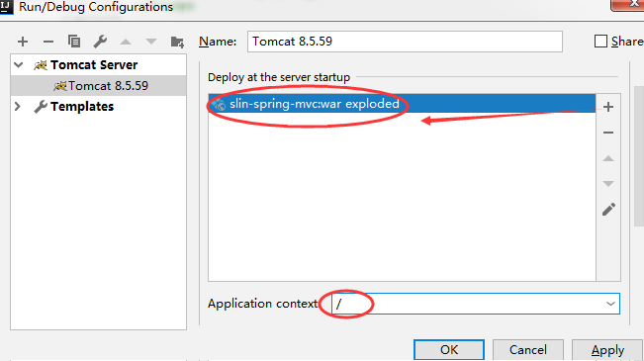
Task: Click the Apply button
Action: click(x=607, y=349)
